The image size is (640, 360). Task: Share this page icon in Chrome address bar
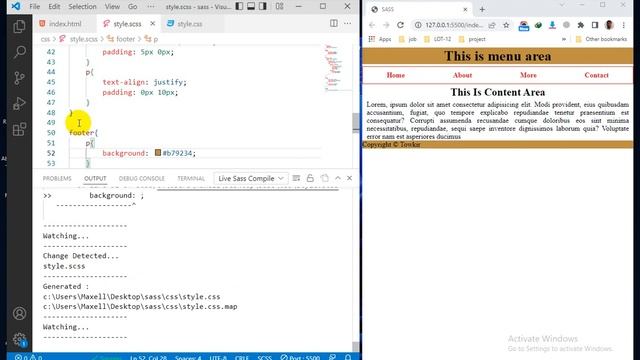coord(492,25)
